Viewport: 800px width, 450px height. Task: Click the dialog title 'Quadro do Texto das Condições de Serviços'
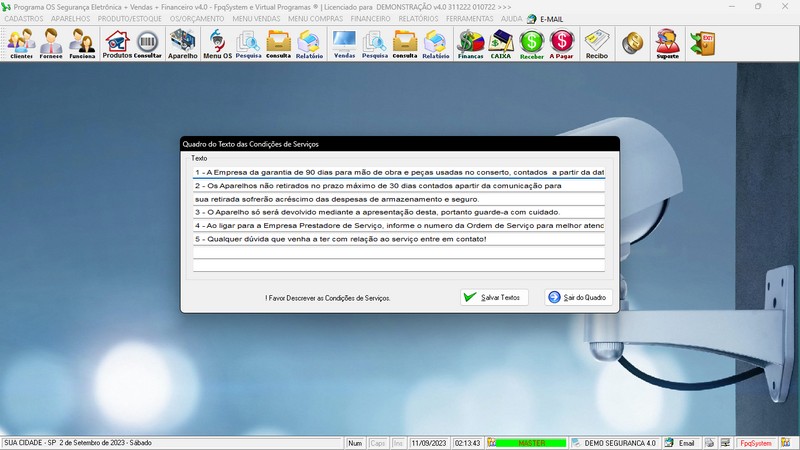pyautogui.click(x=251, y=144)
